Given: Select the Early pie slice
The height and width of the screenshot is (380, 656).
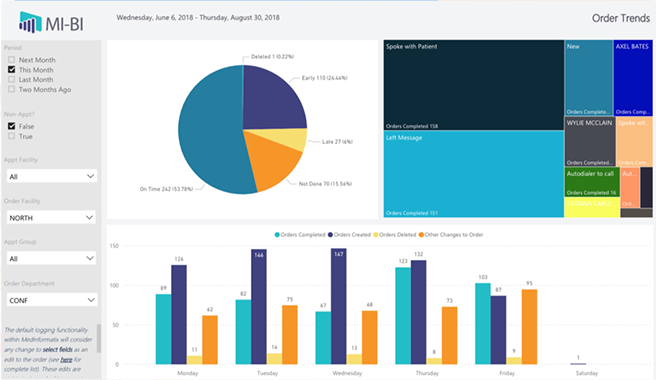Looking at the screenshot, I should click(x=272, y=100).
